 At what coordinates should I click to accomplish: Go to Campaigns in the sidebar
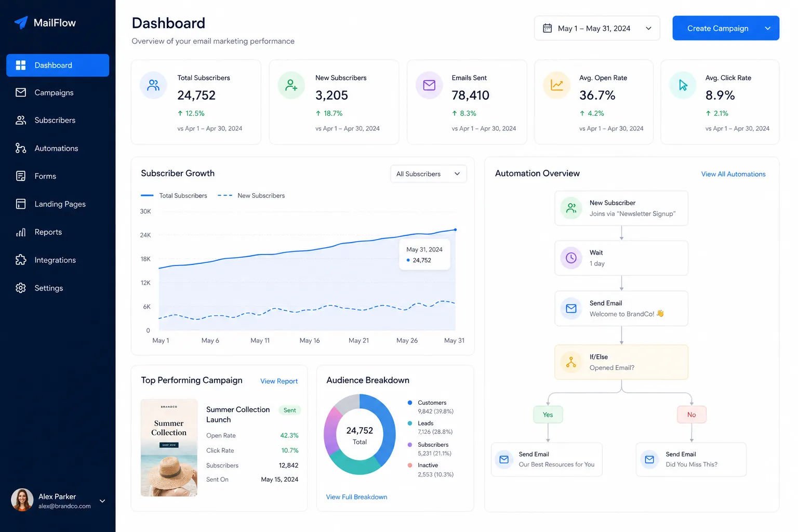58,92
